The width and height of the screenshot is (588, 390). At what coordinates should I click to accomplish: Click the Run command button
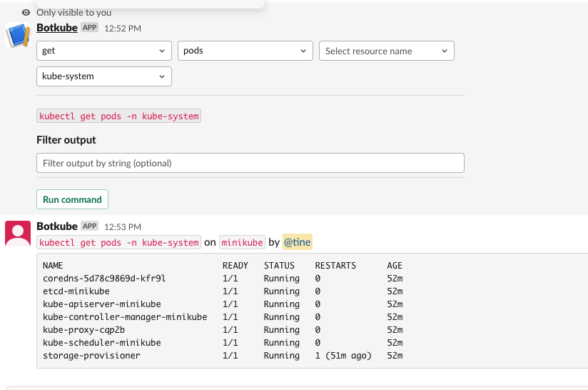click(x=72, y=199)
